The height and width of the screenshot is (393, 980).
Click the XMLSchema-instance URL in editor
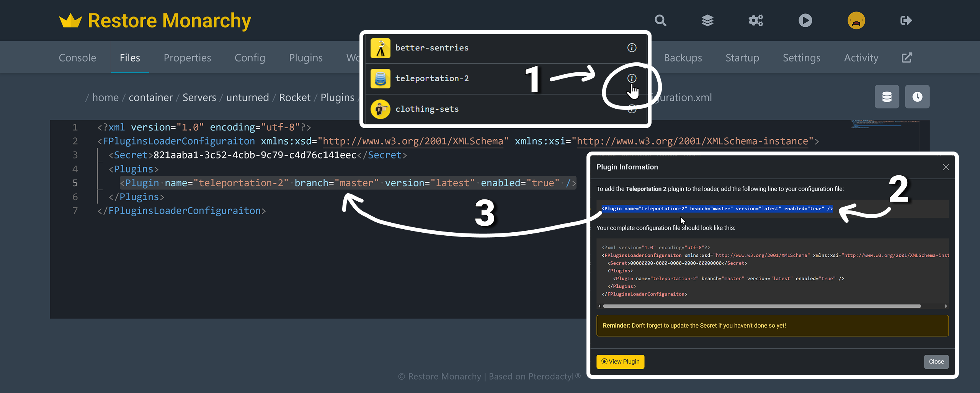point(692,142)
